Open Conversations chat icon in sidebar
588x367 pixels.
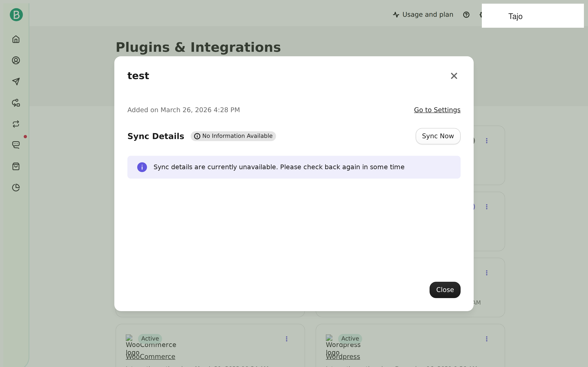[16, 145]
